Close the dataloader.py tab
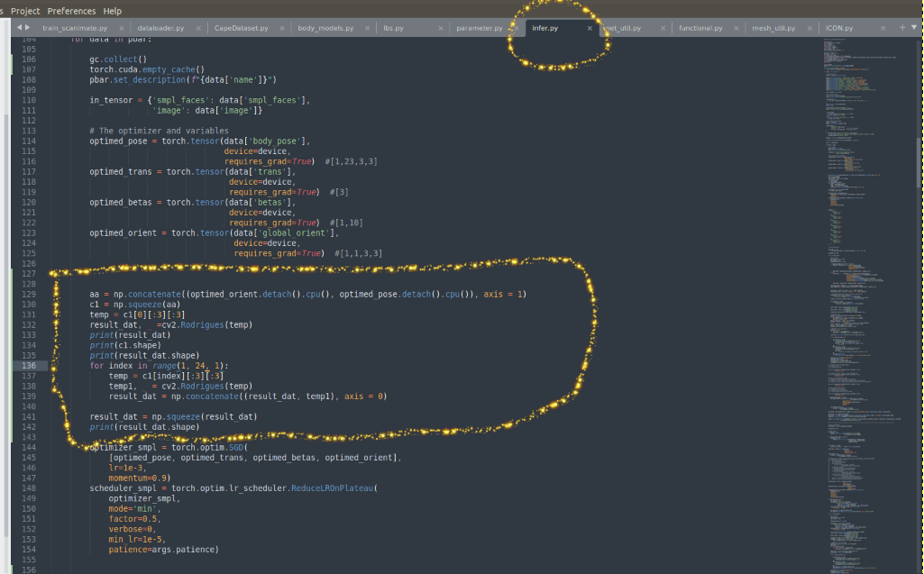The height and width of the screenshot is (574, 924). [198, 28]
